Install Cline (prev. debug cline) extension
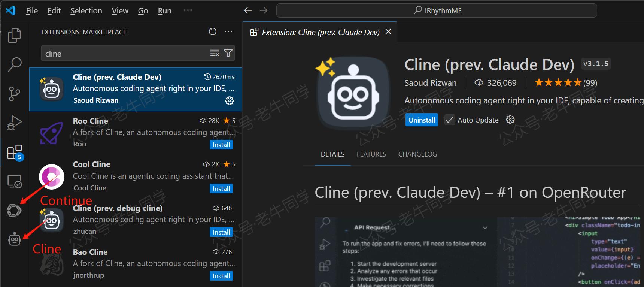Viewport: 644px width, 287px height. [x=221, y=232]
